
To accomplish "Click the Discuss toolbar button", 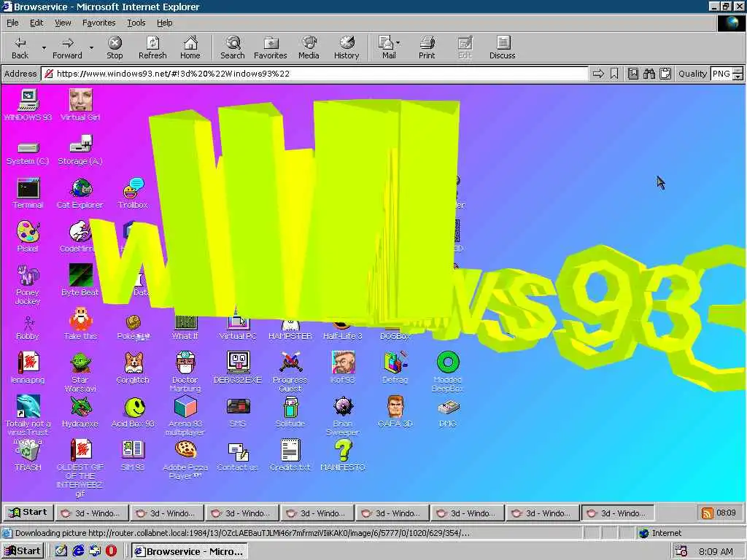I will click(502, 47).
